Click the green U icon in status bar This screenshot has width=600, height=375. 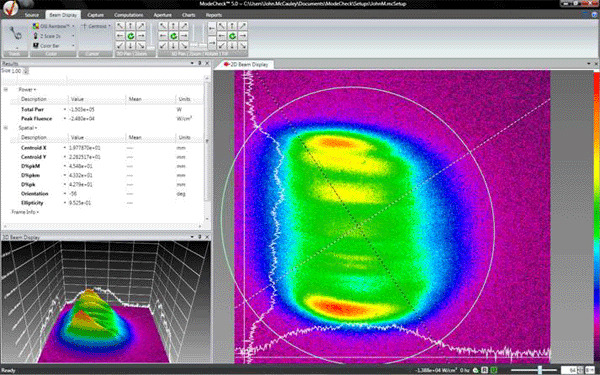(494, 370)
